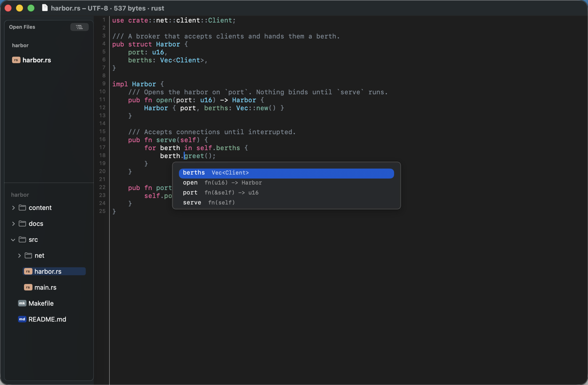Select the berths Vec<Client> completion
Viewport: 588px width, 385px height.
pos(286,173)
